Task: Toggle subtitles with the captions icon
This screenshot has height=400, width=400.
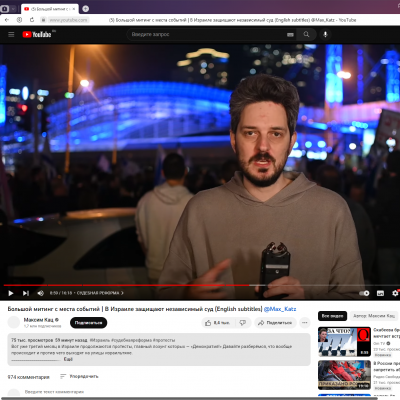Action: point(380,293)
